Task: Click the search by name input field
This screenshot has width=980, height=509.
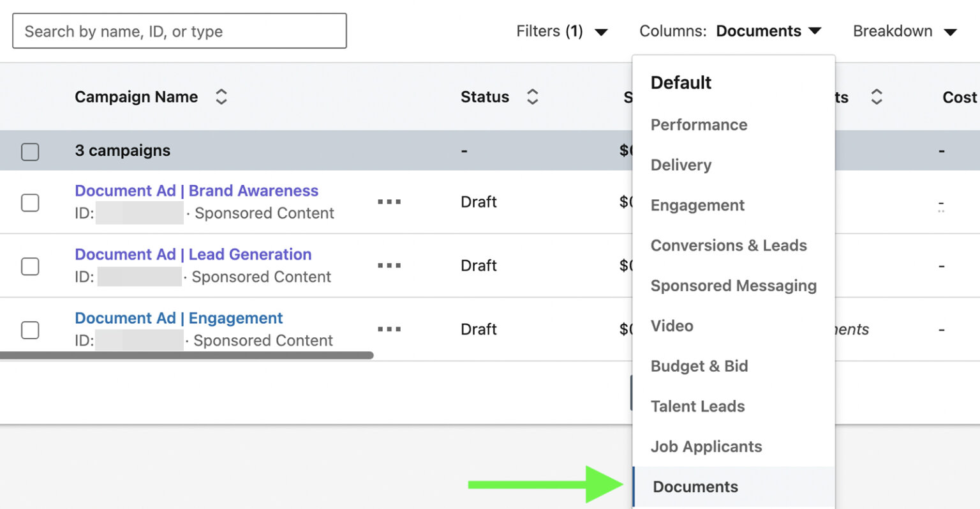Action: pyautogui.click(x=179, y=31)
